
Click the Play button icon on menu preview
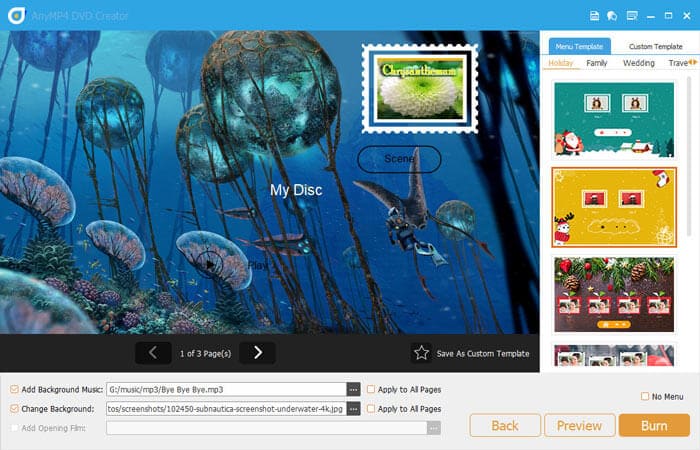tap(209, 264)
